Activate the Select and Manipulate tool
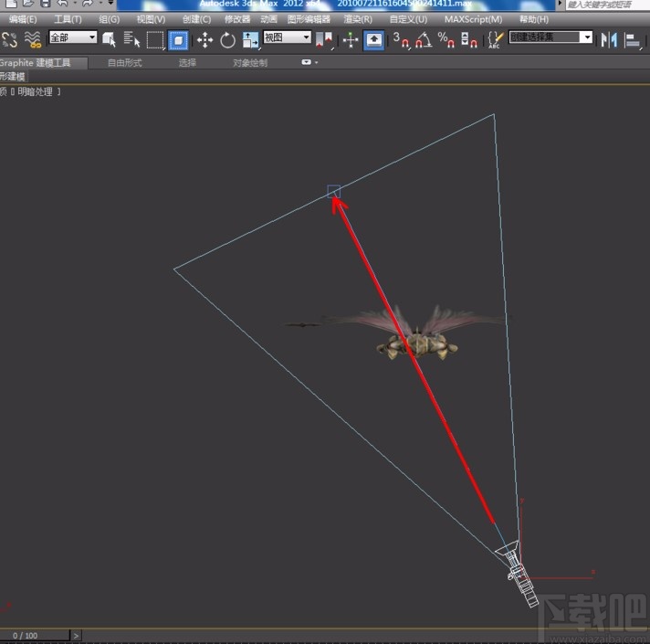Screen dimensions: 650x644 351,40
